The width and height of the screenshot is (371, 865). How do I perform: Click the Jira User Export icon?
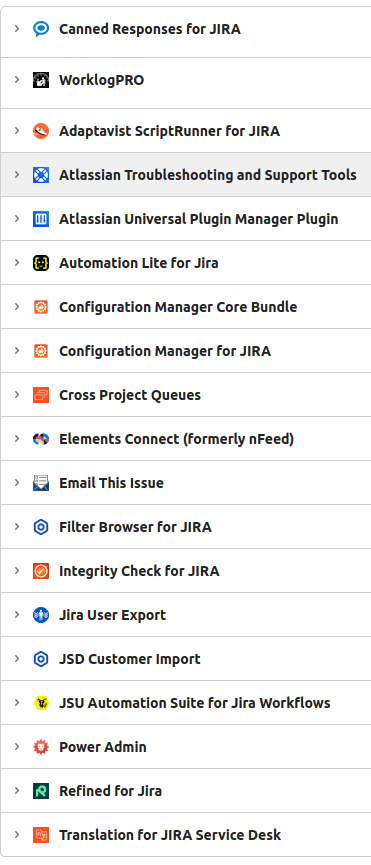pos(41,615)
